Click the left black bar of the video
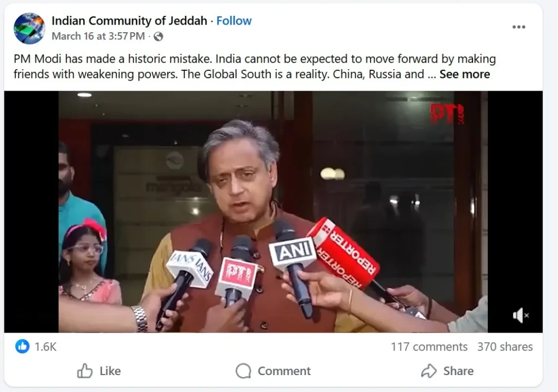Screen dimensions: 558x392 31,212
